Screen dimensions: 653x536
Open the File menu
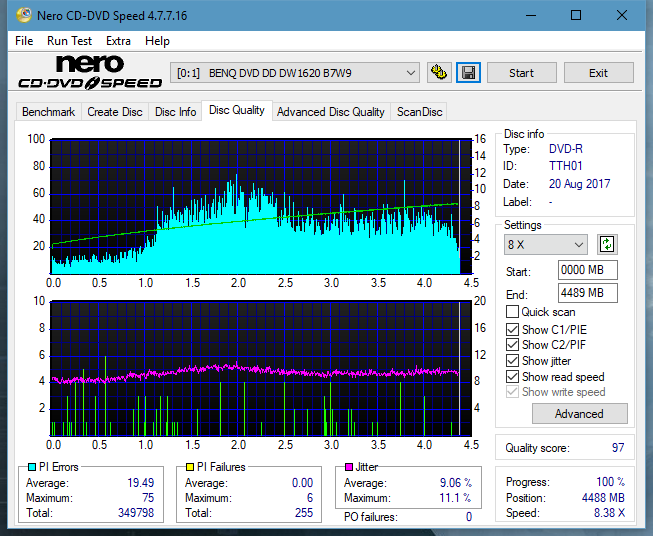pyautogui.click(x=24, y=41)
